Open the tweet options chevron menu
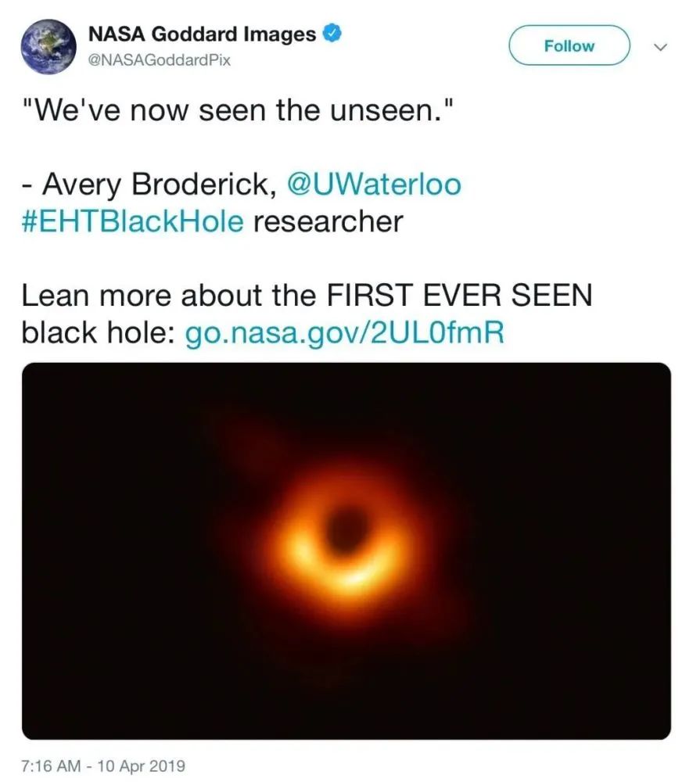This screenshot has height=782, width=700. point(660,47)
